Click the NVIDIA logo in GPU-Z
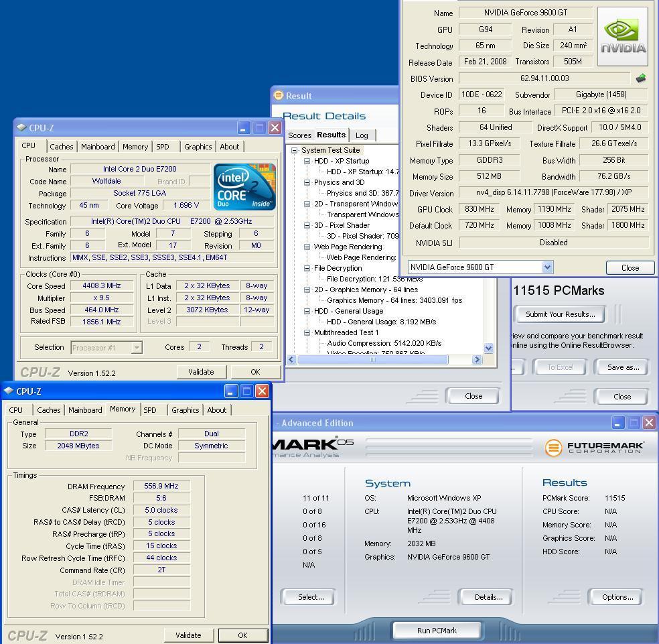The width and height of the screenshot is (659, 644). [622, 37]
